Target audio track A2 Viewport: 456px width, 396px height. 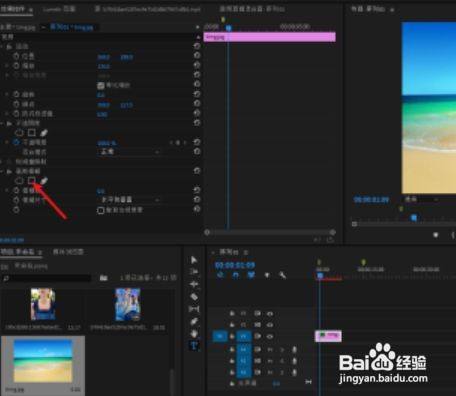[x=244, y=361]
